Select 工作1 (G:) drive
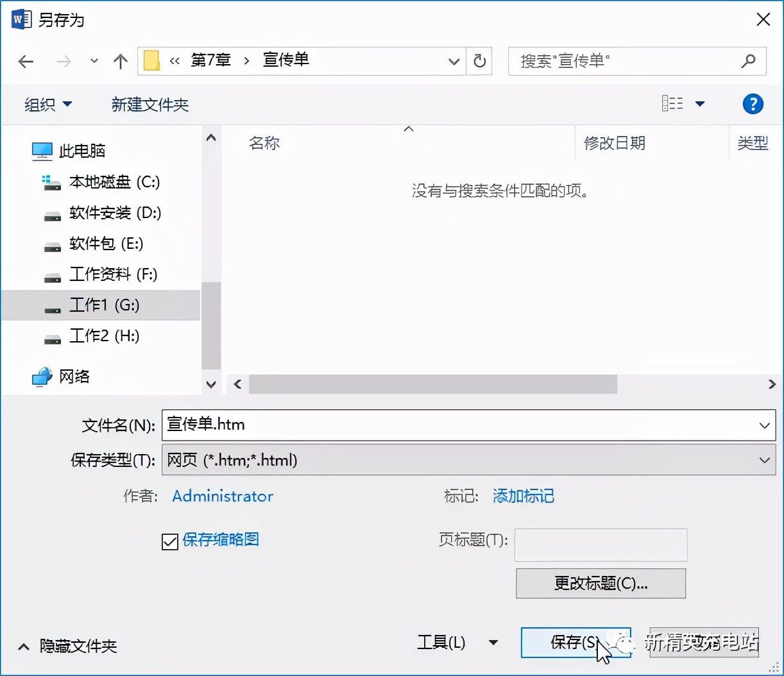 point(101,305)
